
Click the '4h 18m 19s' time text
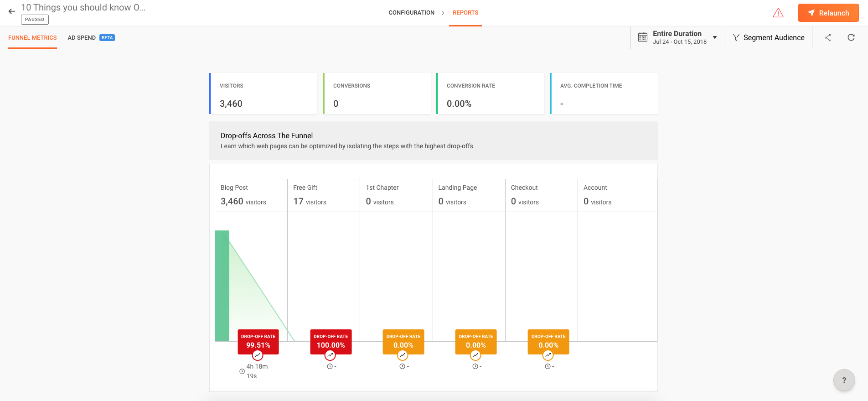[x=257, y=371]
